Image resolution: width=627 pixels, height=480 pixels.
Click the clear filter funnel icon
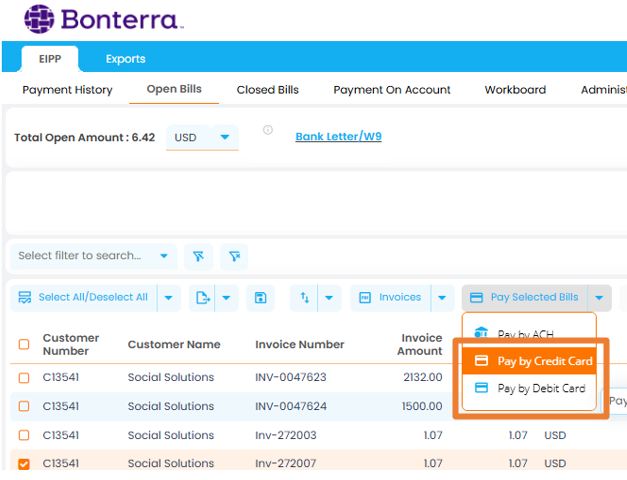[x=234, y=256]
